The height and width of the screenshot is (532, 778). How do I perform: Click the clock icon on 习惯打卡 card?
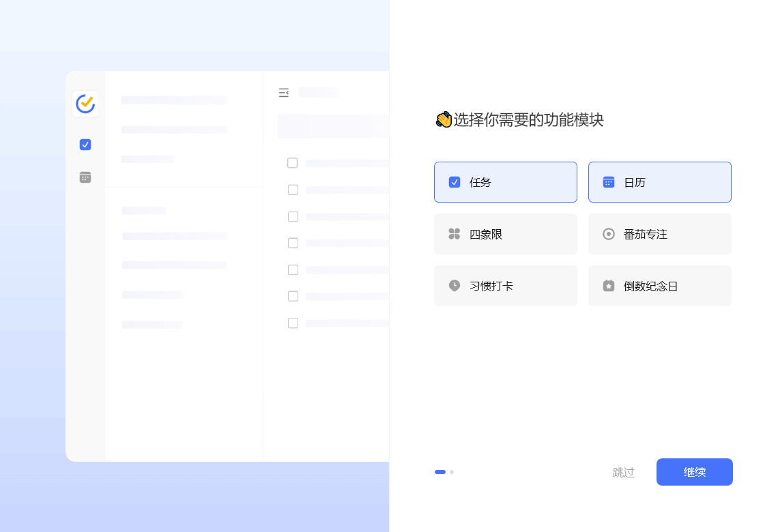click(455, 286)
